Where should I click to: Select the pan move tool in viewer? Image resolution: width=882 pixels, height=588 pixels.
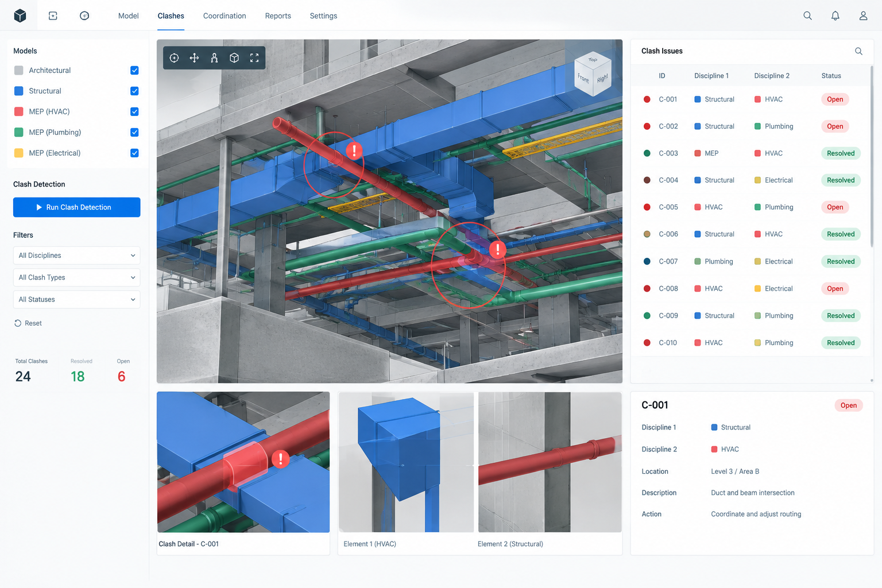(x=194, y=58)
